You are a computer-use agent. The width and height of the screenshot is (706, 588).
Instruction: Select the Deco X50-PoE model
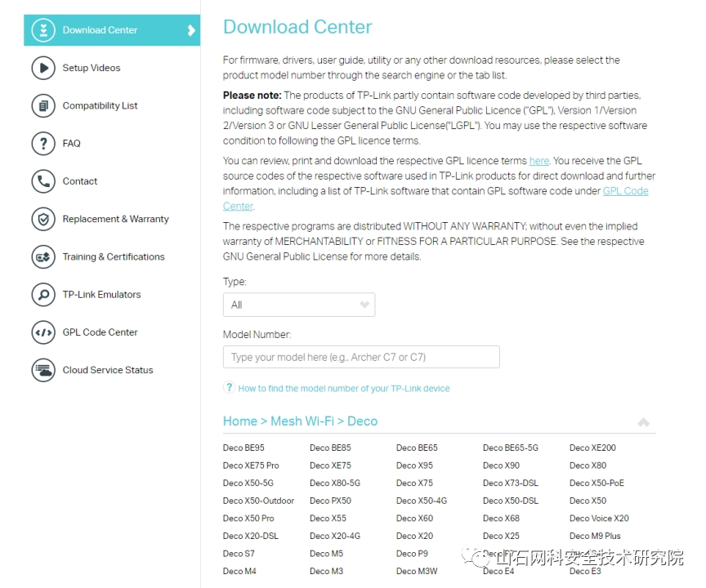coord(597,483)
